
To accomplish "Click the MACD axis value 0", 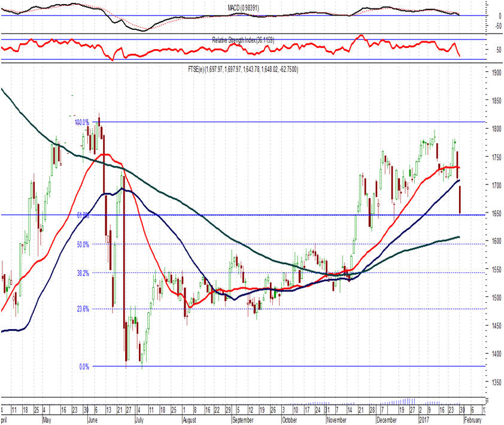I will click(500, 16).
